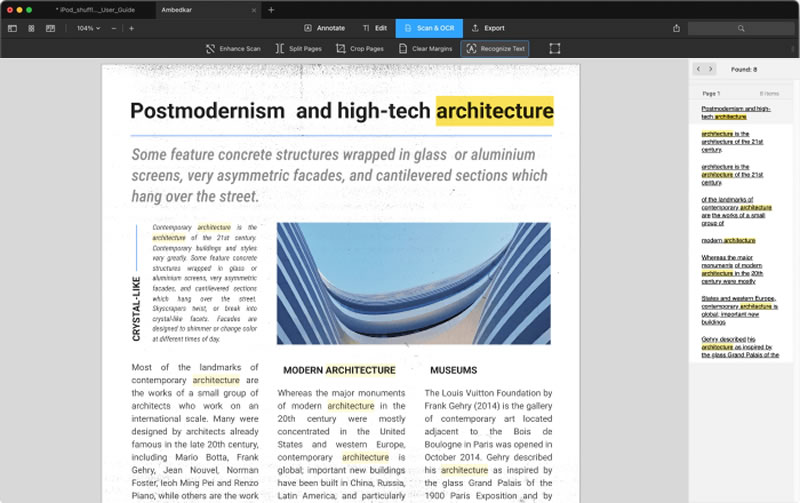The width and height of the screenshot is (800, 503).
Task: Open search result 'modern architecture'
Action: (x=728, y=240)
